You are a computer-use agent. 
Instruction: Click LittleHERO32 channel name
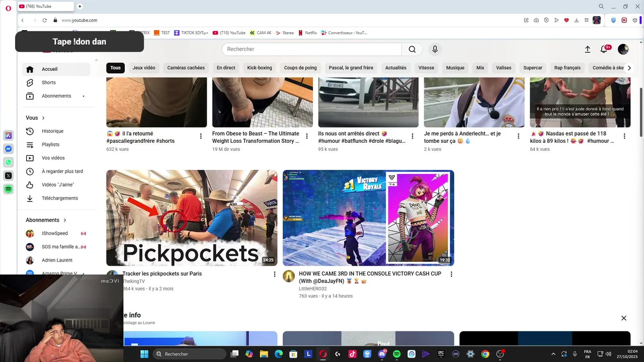coord(313,289)
